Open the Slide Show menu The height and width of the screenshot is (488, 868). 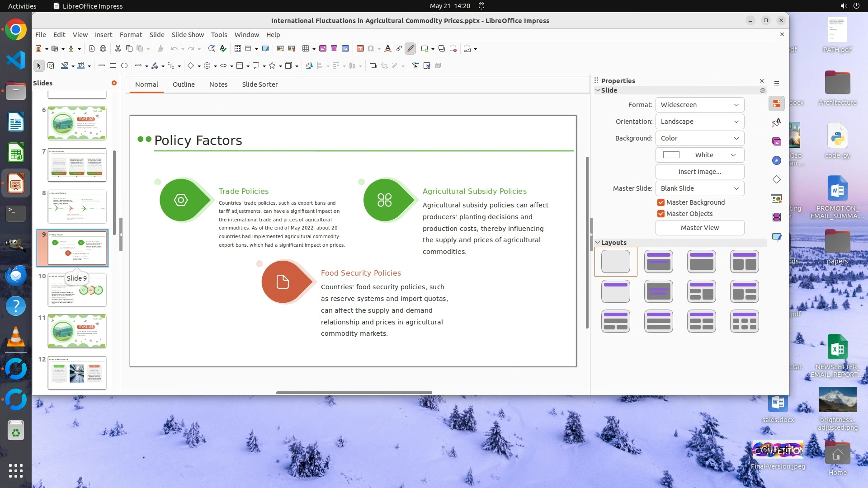pos(188,35)
